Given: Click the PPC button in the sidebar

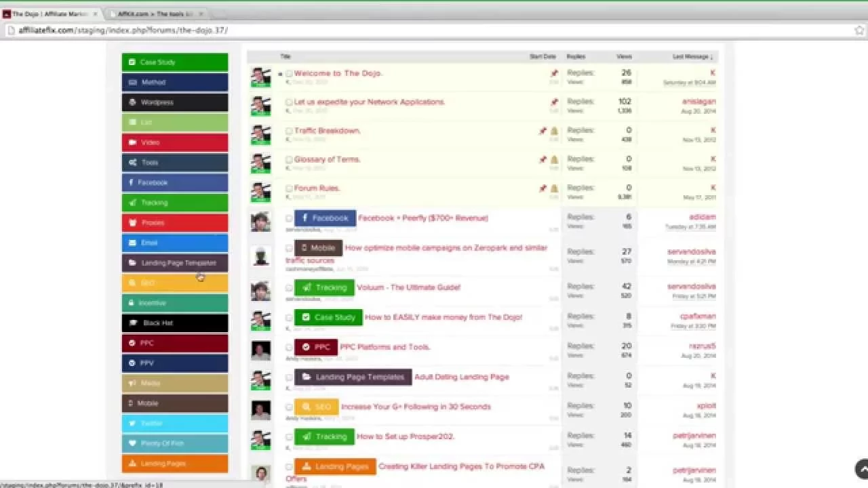Looking at the screenshot, I should click(x=175, y=343).
